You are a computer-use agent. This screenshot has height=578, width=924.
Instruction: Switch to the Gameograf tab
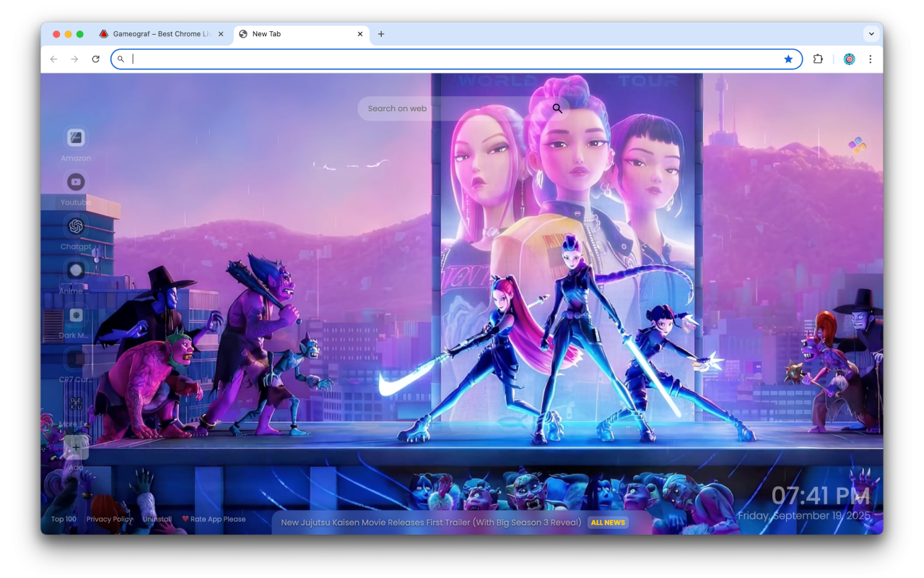(162, 34)
